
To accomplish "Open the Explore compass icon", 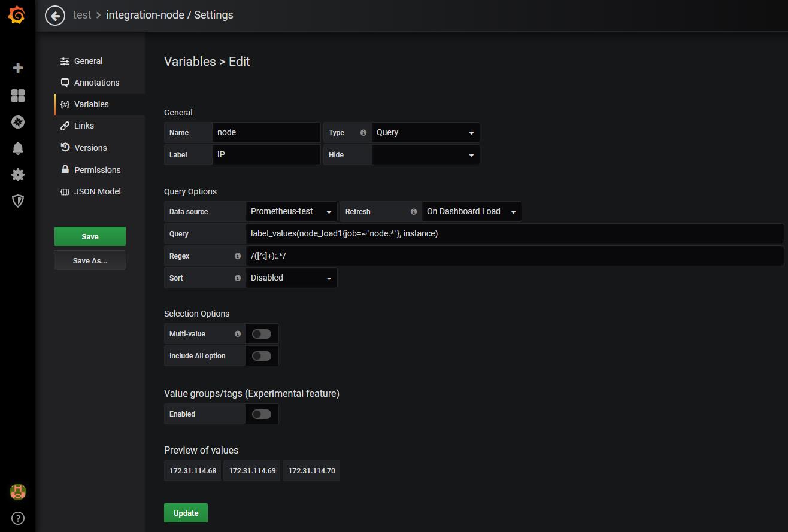I will click(x=18, y=122).
